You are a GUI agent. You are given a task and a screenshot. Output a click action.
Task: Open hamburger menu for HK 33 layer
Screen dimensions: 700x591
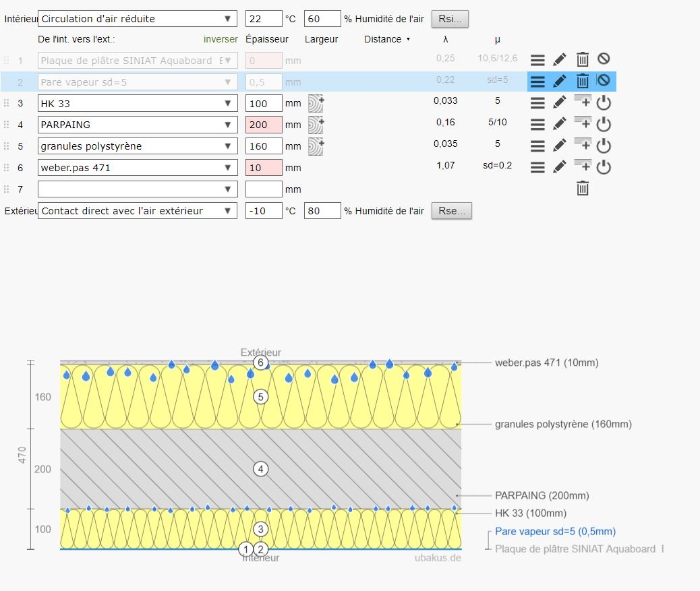(x=537, y=103)
